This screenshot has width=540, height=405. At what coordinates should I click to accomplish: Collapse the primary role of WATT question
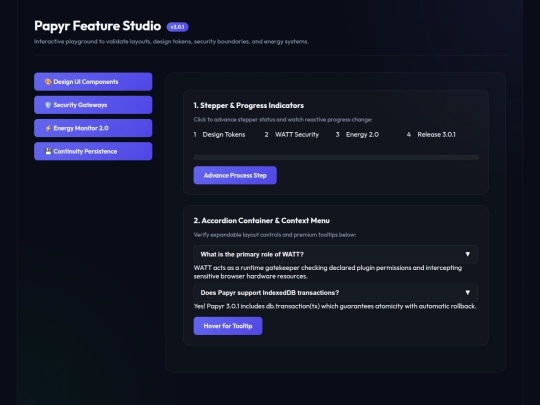pyautogui.click(x=335, y=254)
